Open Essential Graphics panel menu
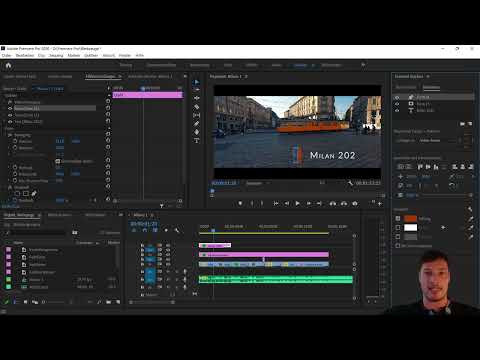Image resolution: width=480 pixels, height=360 pixels. click(428, 76)
